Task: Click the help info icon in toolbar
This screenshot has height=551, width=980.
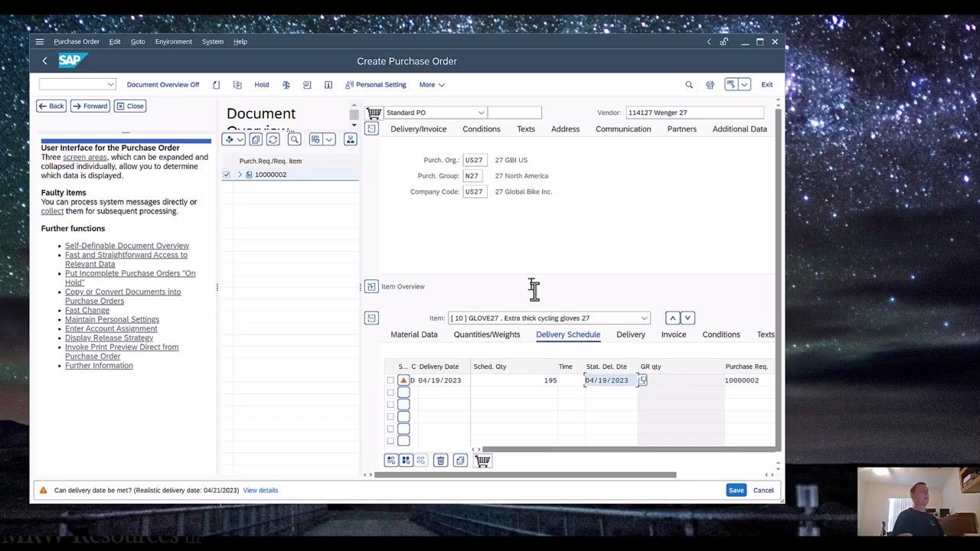Action: coord(328,85)
